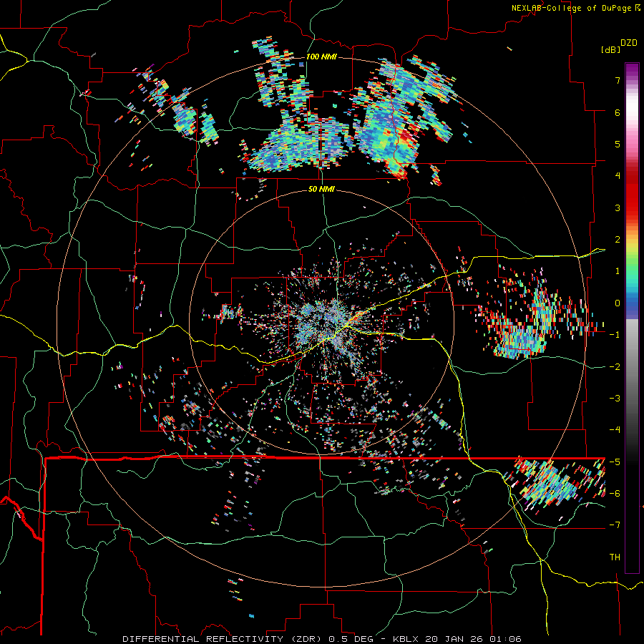The width and height of the screenshot is (644, 644).
Task: Click the 5 value on the color scale
Action: (618, 144)
